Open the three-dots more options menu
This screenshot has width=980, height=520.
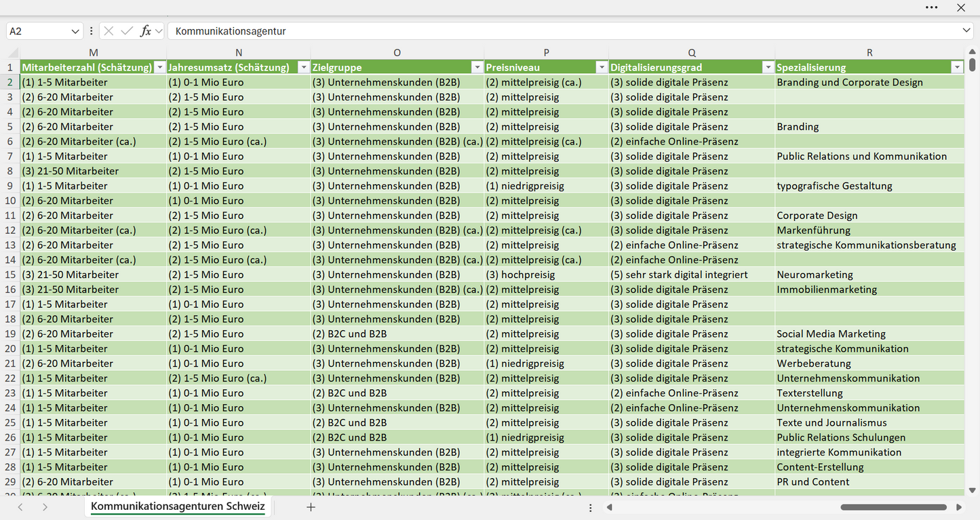[x=931, y=7]
